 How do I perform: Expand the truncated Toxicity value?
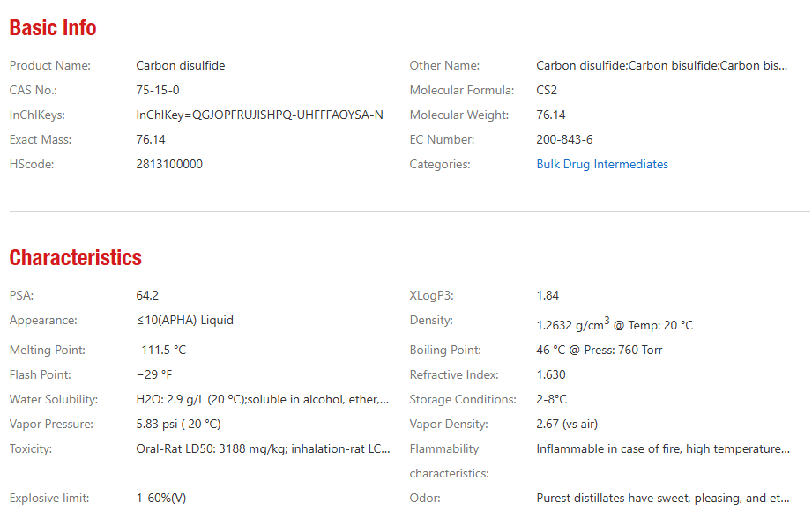tap(263, 449)
